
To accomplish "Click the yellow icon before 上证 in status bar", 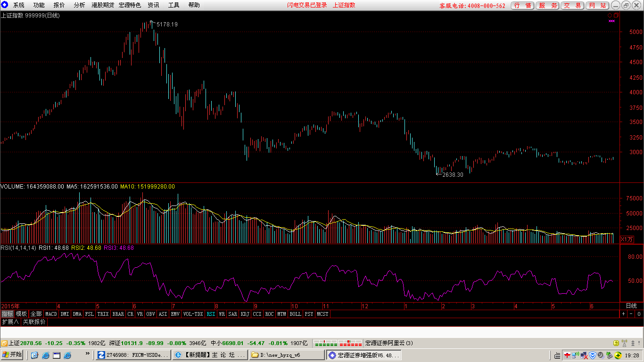I will pos(4,343).
